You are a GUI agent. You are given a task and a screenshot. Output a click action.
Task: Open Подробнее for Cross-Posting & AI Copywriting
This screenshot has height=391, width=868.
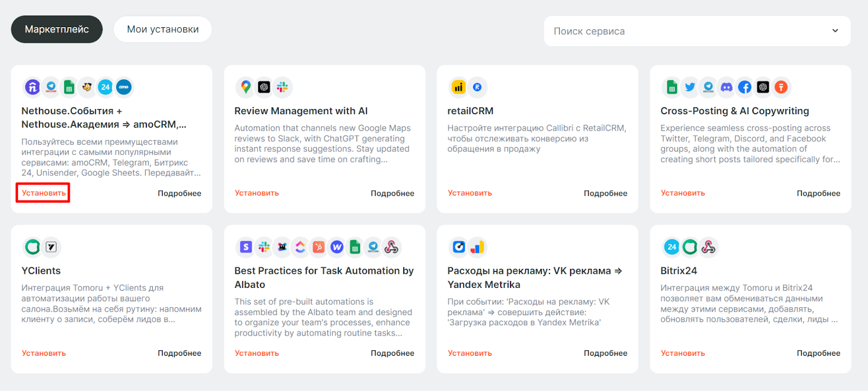point(818,193)
